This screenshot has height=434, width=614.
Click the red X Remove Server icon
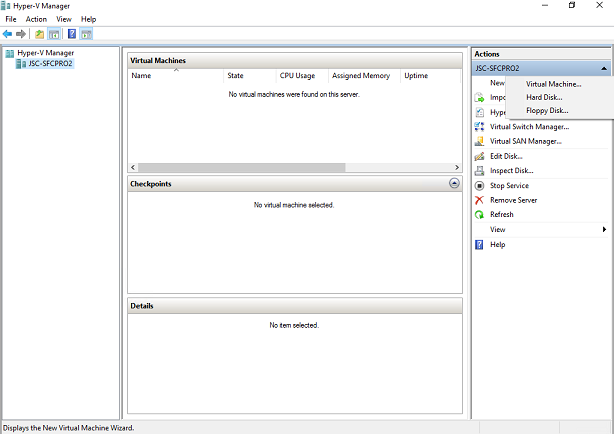click(x=479, y=200)
